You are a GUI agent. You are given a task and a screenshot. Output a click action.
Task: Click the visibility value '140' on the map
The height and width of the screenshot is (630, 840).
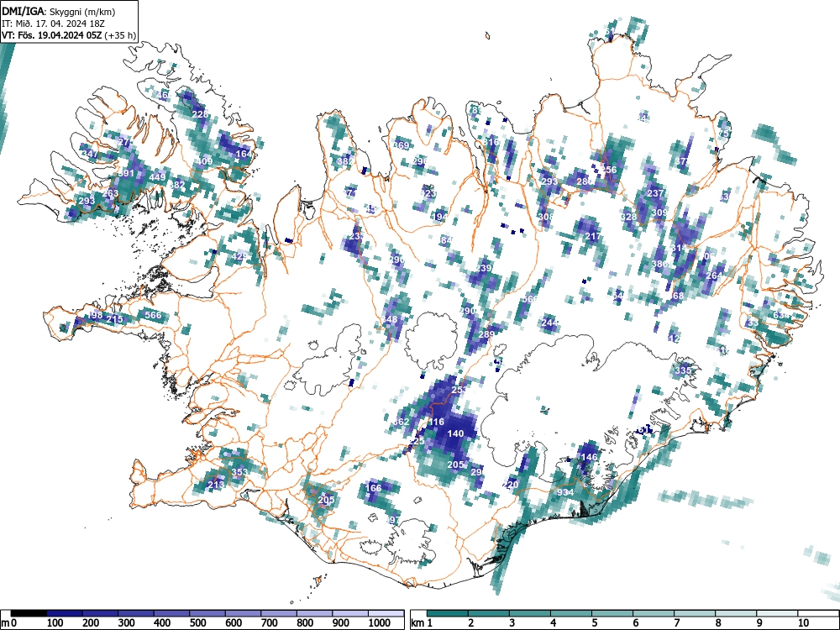454,433
